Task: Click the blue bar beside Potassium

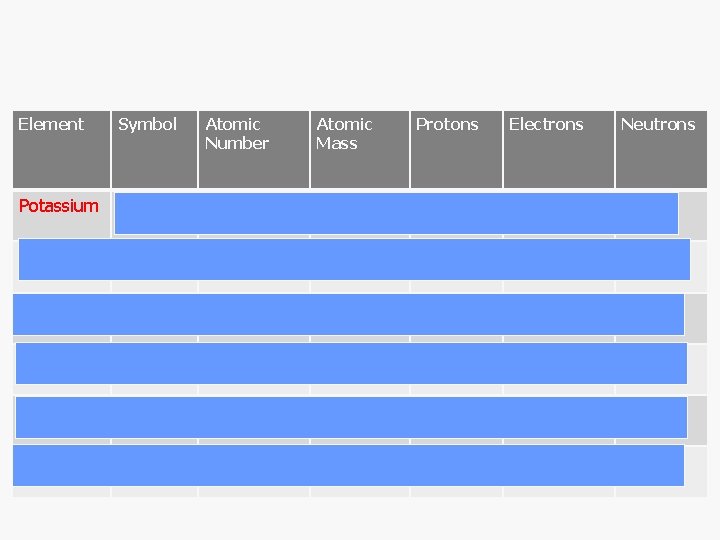Action: [x=396, y=213]
